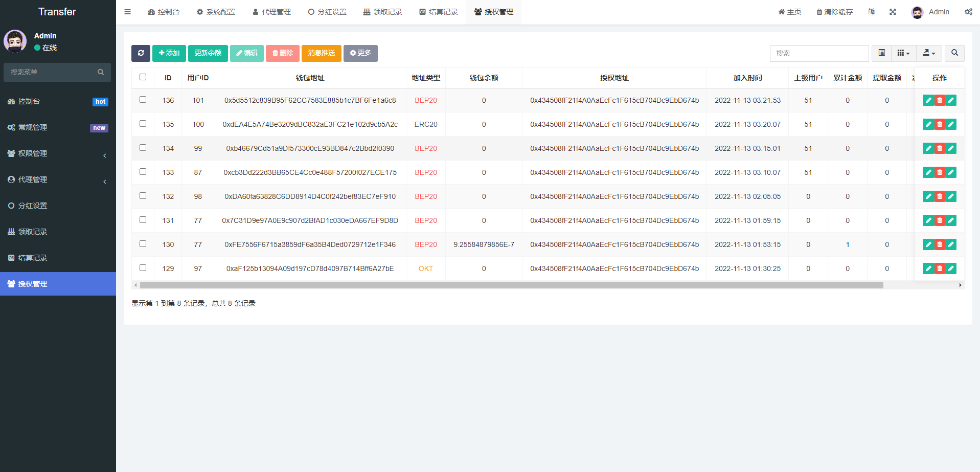Open the settings gears icon at top right

(969, 11)
